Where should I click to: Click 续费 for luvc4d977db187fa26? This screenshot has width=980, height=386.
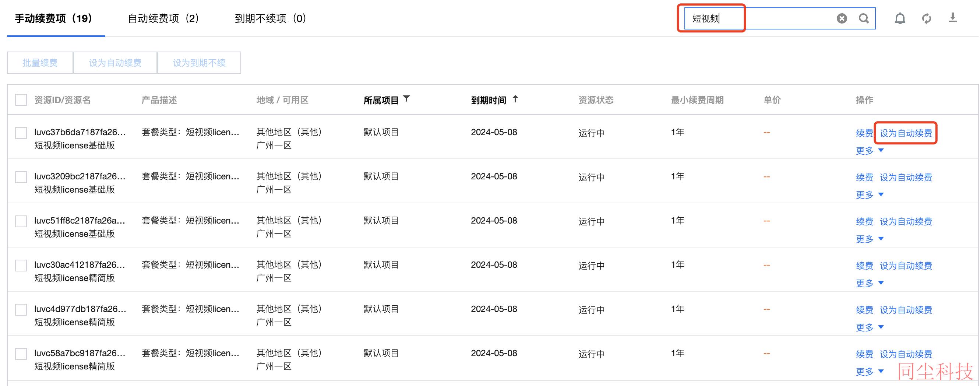click(864, 309)
